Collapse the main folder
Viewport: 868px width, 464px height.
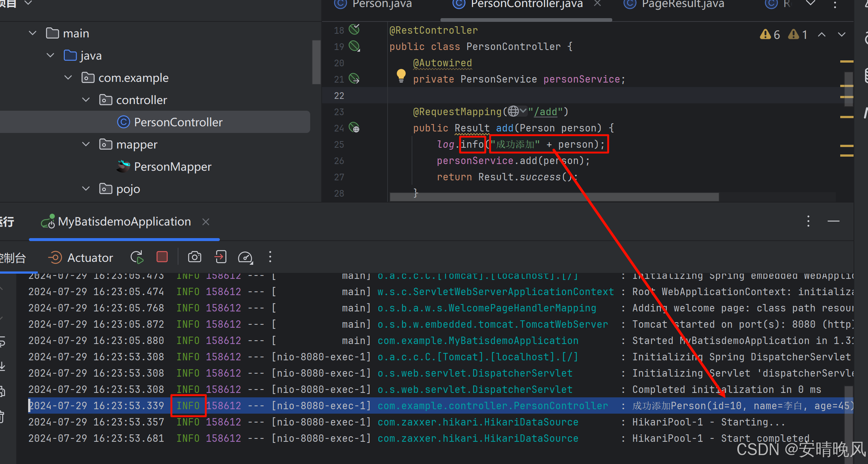(33, 33)
